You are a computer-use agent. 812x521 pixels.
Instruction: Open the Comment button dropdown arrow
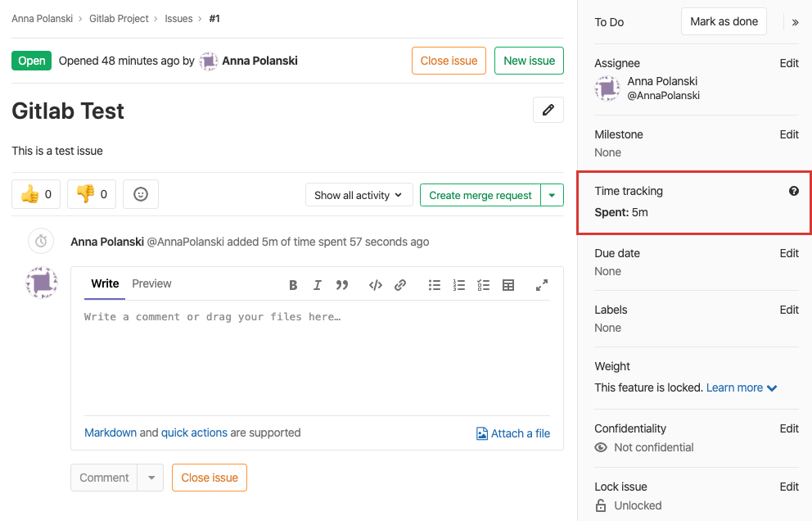151,478
